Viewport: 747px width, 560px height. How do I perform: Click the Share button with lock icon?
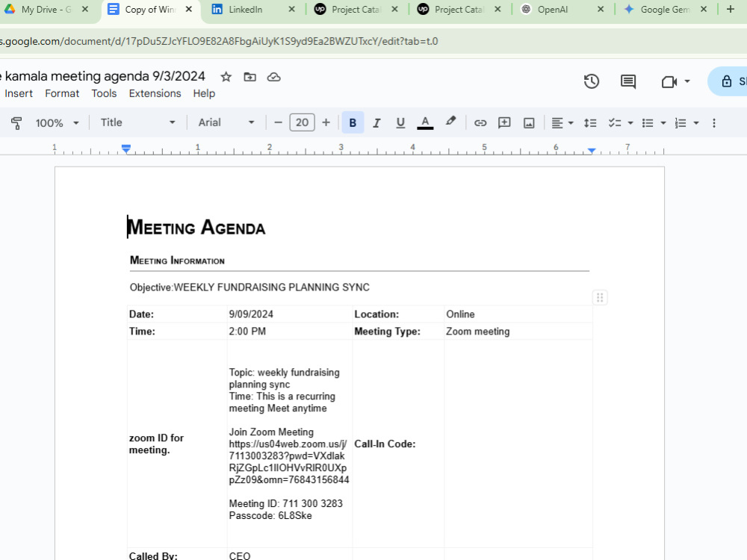(x=729, y=81)
